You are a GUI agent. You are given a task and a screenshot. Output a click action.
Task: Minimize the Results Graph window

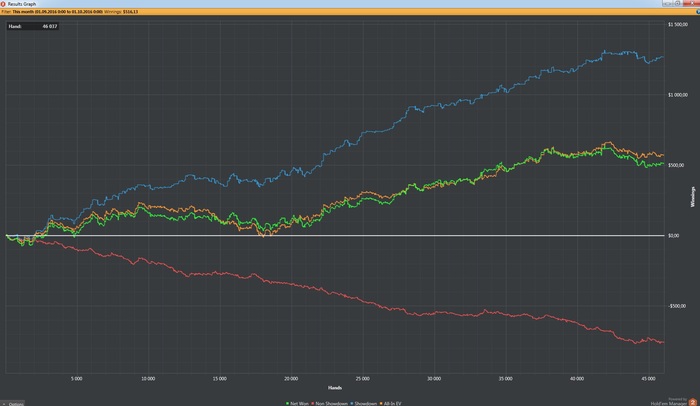[x=667, y=3]
